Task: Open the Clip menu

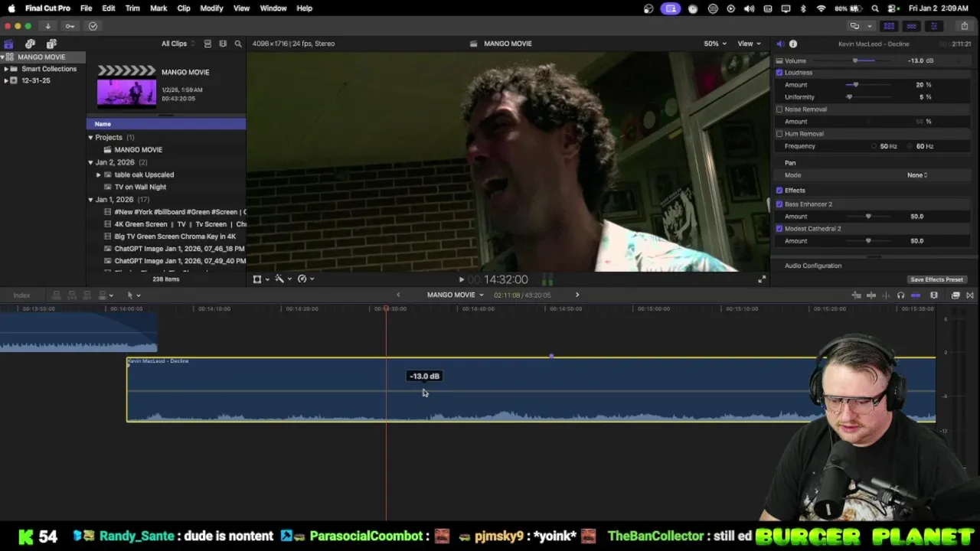Action: coord(184,8)
